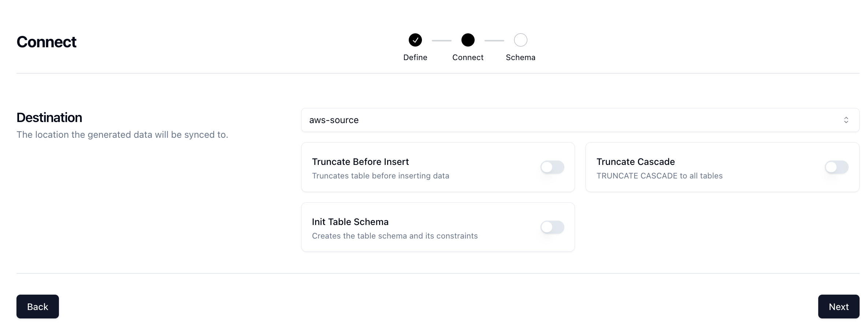Click the Init Table Schema card title

[350, 222]
